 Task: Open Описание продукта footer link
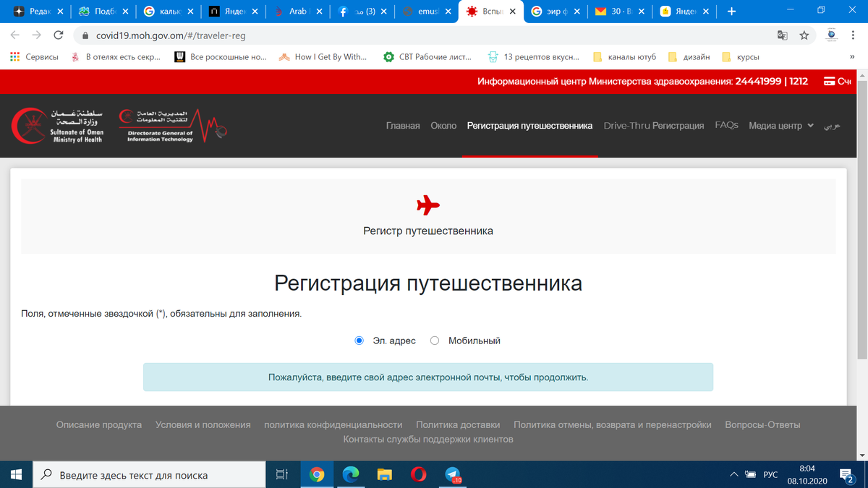coord(99,425)
